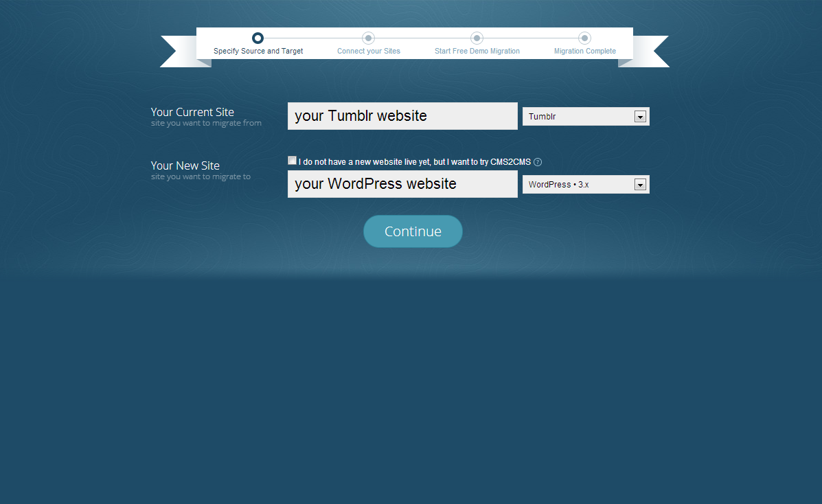Click the 'your Tumblr website' input field
The image size is (822, 504).
click(402, 116)
